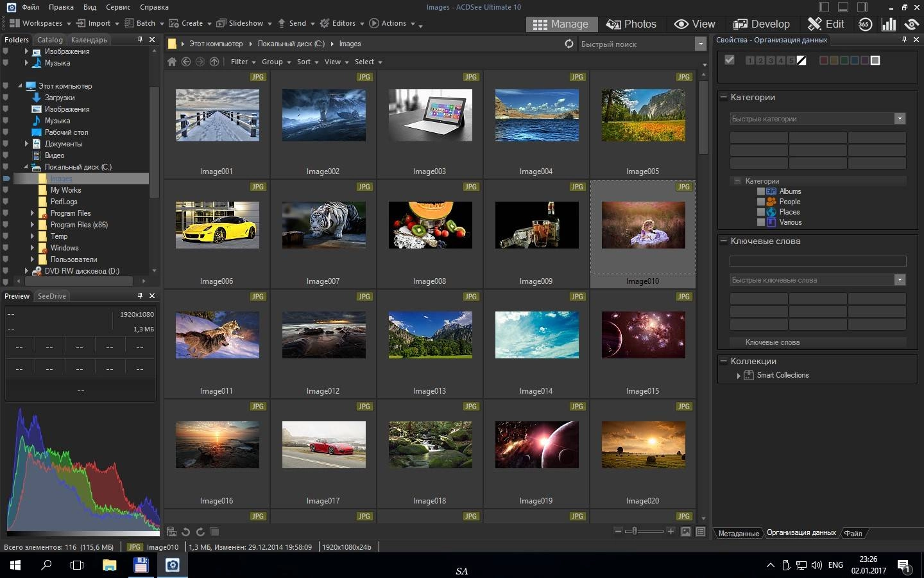Viewport: 924px width, 578px height.
Task: Switch to the SeeDrive tab
Action: coord(51,296)
